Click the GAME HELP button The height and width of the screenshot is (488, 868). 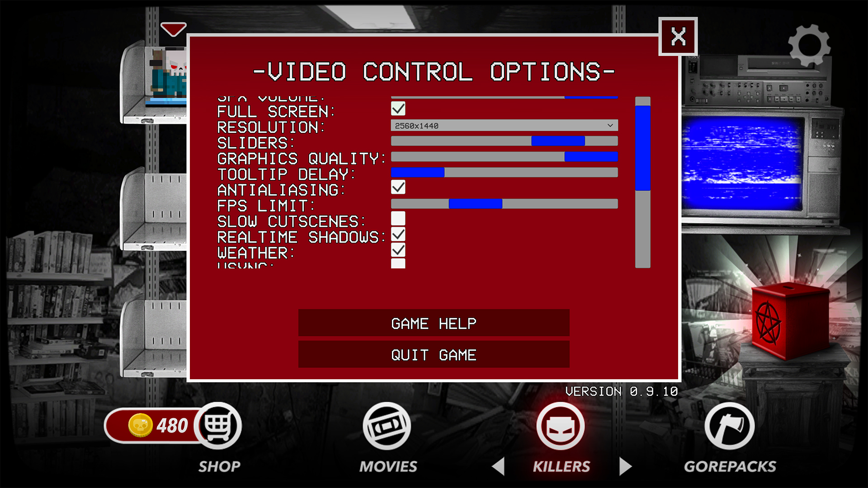pos(434,323)
